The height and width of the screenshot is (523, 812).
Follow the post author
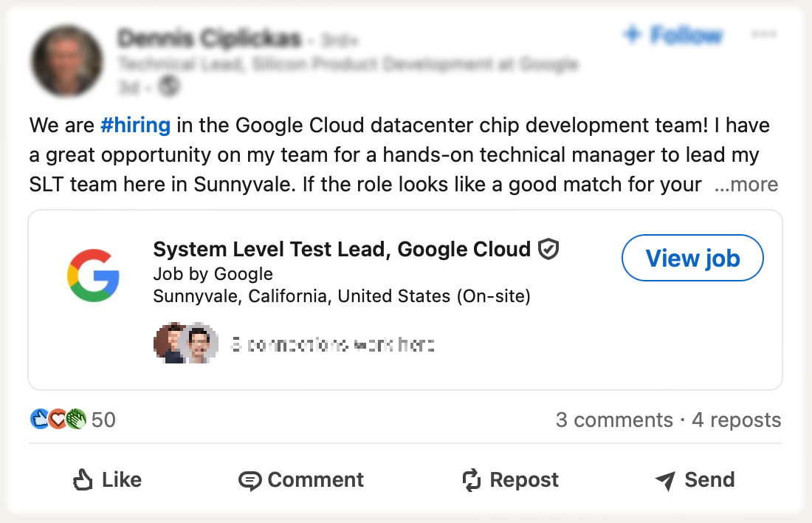(x=672, y=35)
